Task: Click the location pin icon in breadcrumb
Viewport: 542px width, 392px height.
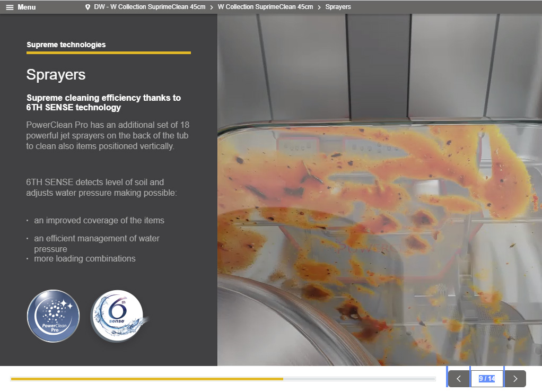Action: pos(88,7)
